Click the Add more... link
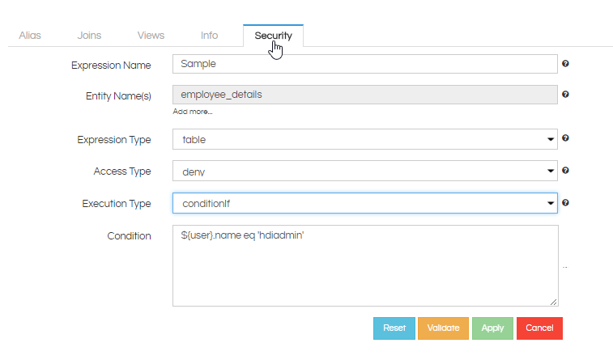Screen dimensions: 613x364 pyautogui.click(x=193, y=112)
